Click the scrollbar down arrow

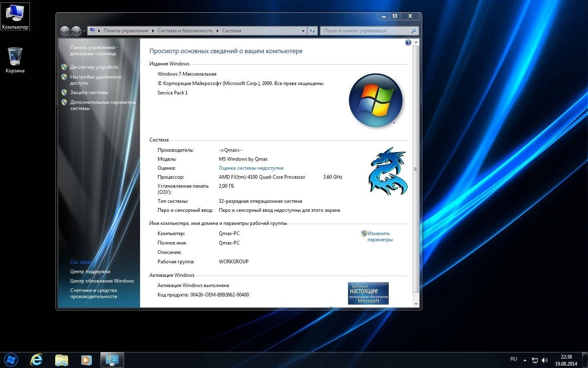(416, 304)
